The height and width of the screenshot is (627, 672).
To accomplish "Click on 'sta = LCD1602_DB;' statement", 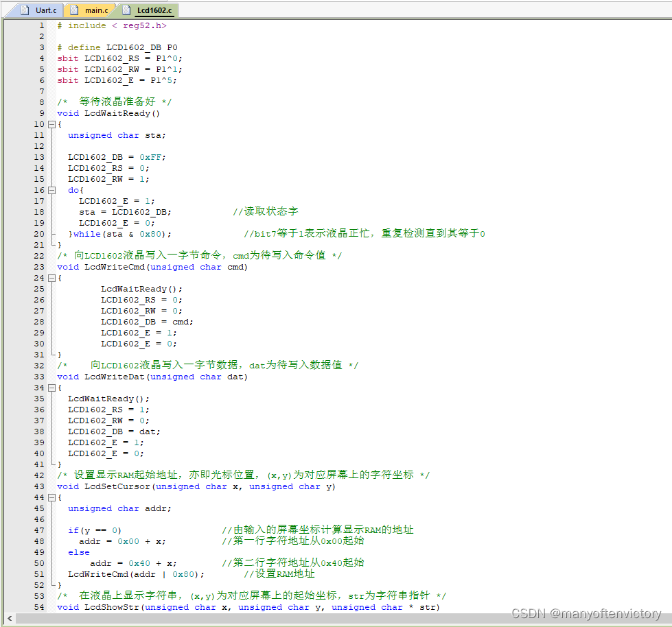I will 125,212.
